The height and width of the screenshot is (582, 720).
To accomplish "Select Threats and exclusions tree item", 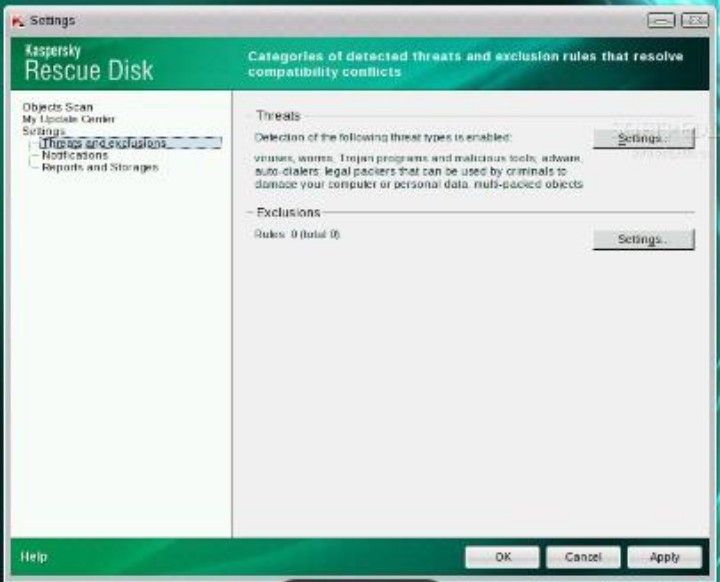I will coord(130,143).
